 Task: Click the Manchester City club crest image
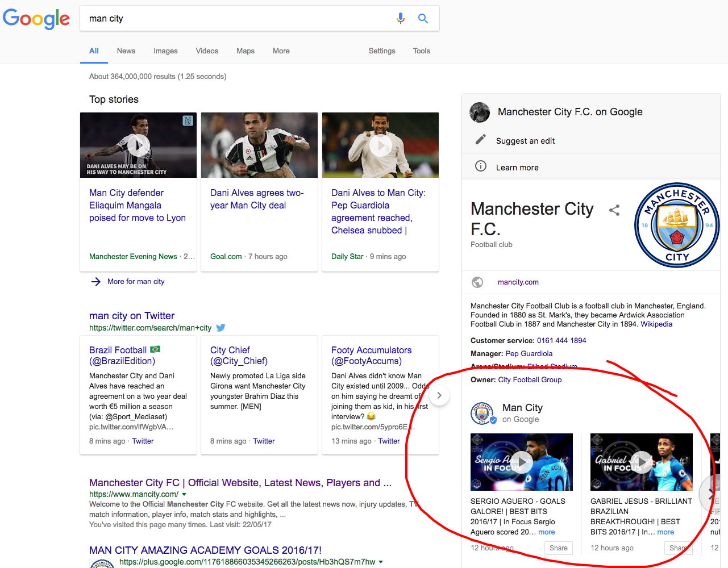tap(677, 225)
